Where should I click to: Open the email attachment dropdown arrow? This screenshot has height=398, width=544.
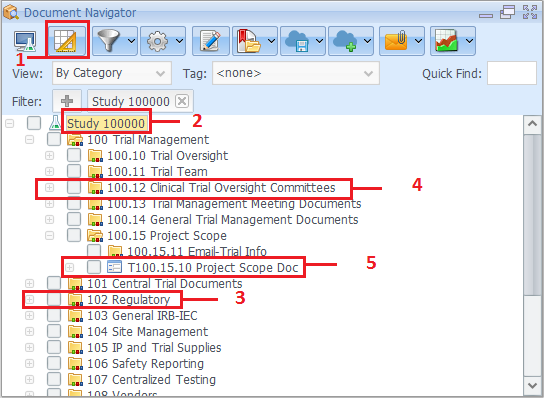[x=419, y=41]
